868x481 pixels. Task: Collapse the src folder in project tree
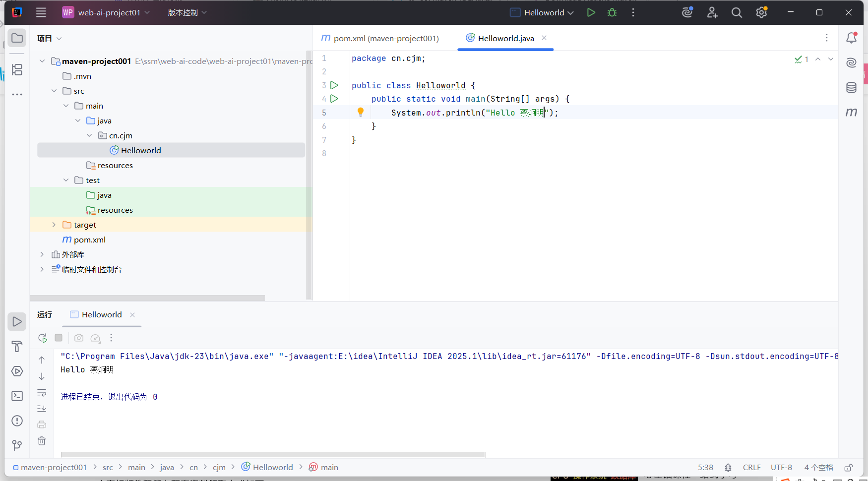[54, 91]
